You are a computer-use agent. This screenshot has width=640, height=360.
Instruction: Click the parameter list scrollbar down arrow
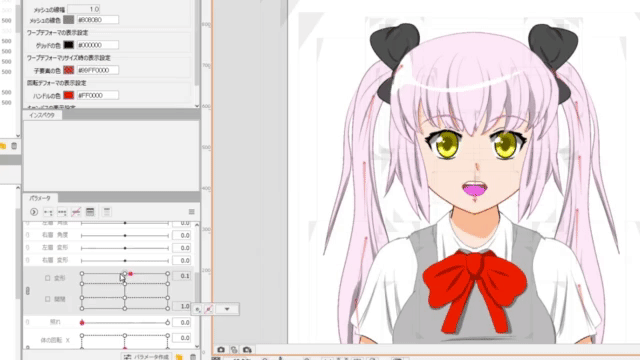tap(197, 347)
